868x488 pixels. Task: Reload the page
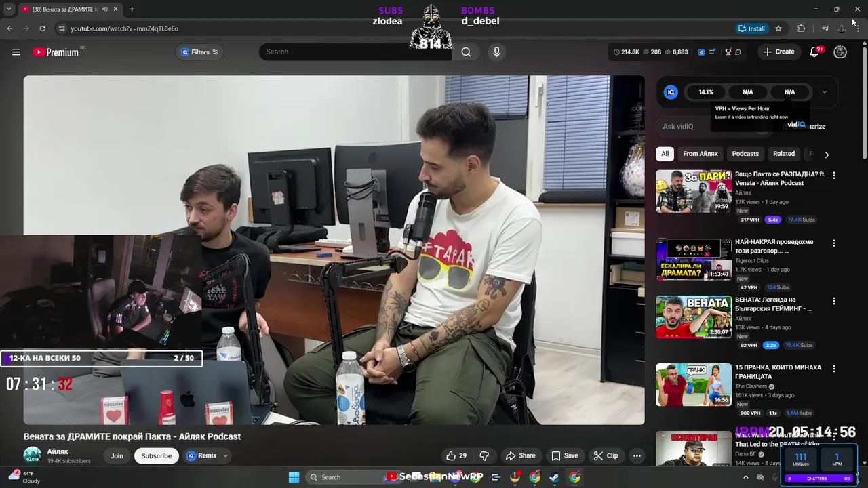(x=42, y=28)
